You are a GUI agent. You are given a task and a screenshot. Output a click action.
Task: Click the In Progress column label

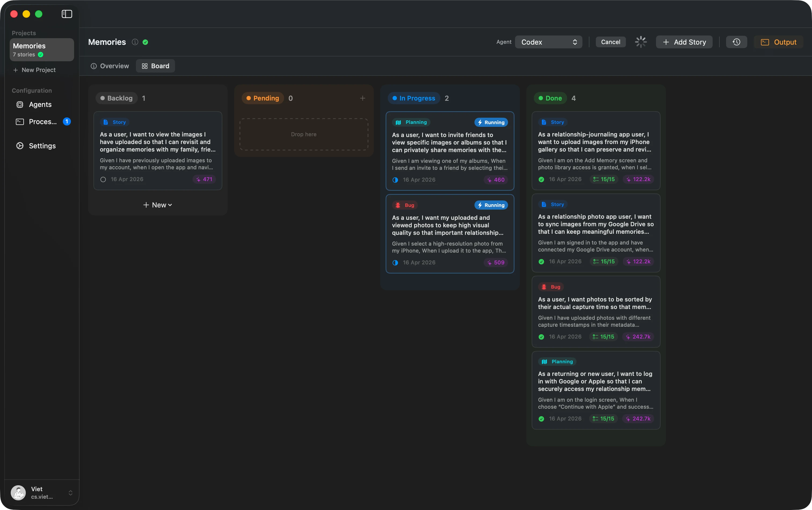[x=414, y=98]
